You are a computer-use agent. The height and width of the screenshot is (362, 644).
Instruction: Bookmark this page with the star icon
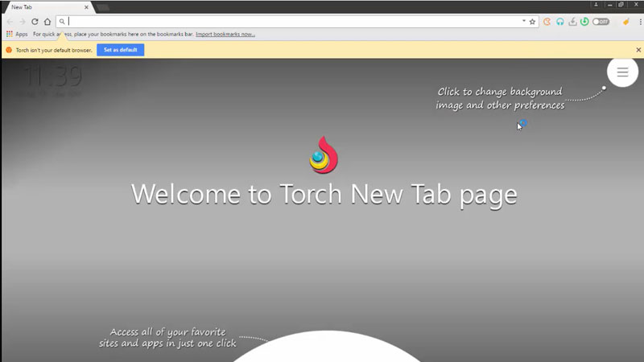532,22
